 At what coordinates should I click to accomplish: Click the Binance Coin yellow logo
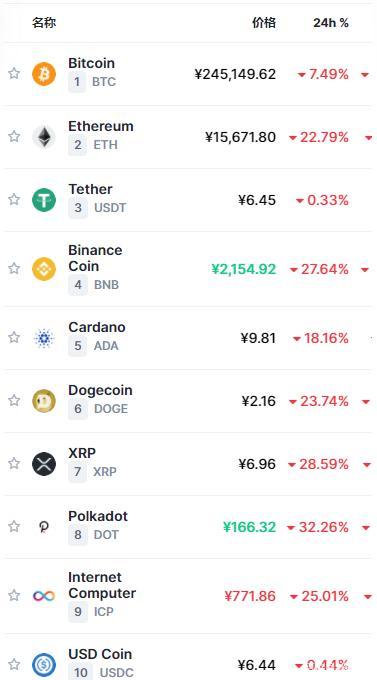click(x=44, y=269)
